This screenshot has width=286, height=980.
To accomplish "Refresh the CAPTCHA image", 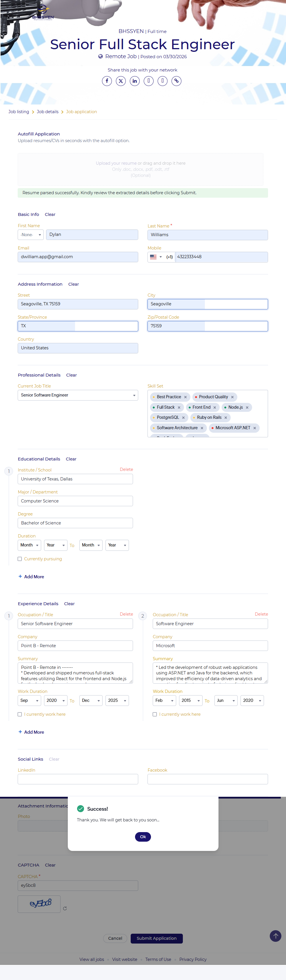I will click(x=65, y=908).
